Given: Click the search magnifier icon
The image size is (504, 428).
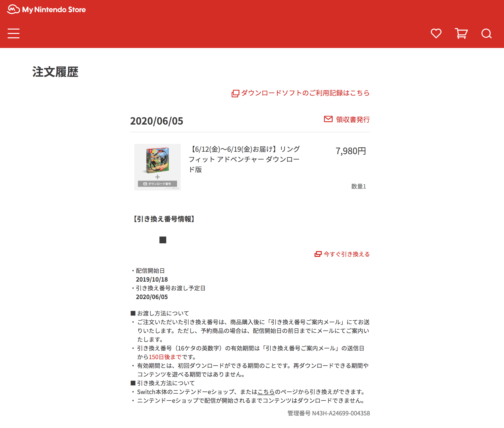Looking at the screenshot, I should tap(486, 33).
